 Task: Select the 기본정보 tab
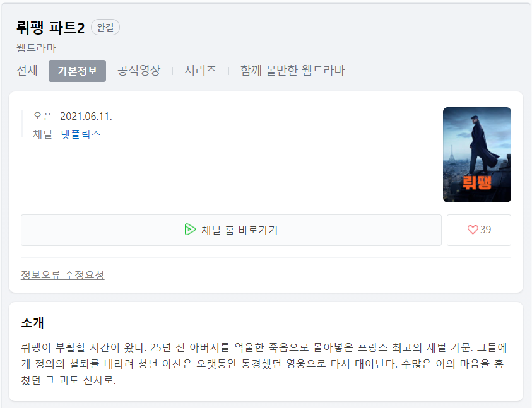pyautogui.click(x=78, y=71)
